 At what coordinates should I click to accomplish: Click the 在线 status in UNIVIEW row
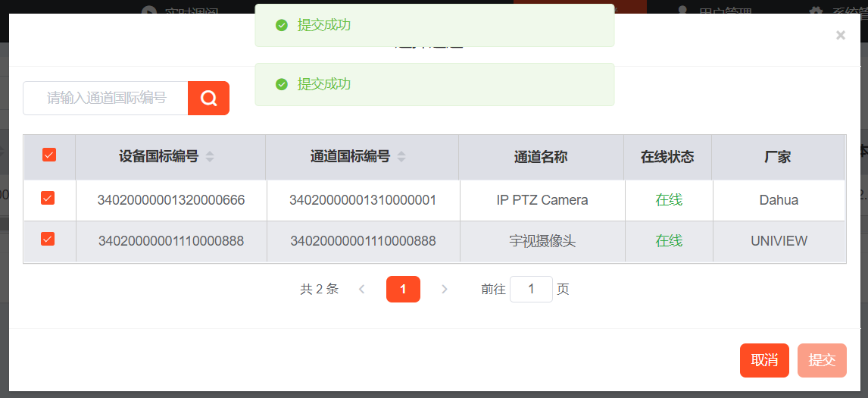[x=669, y=241]
